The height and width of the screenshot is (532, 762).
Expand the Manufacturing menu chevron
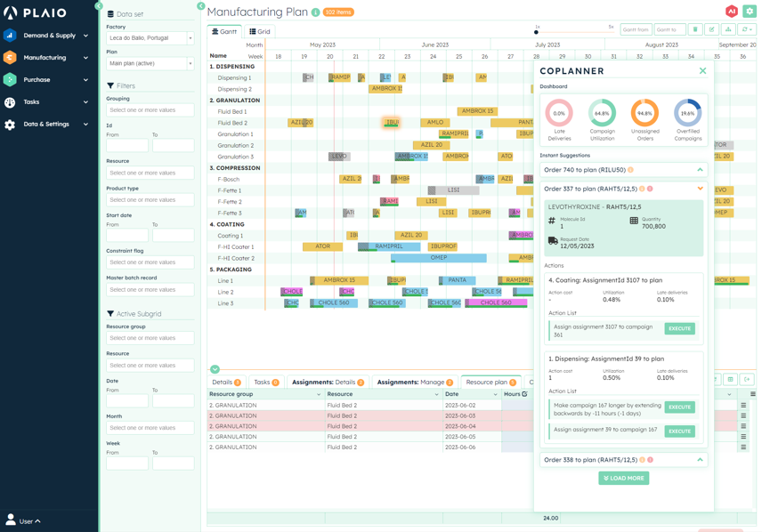tap(85, 57)
